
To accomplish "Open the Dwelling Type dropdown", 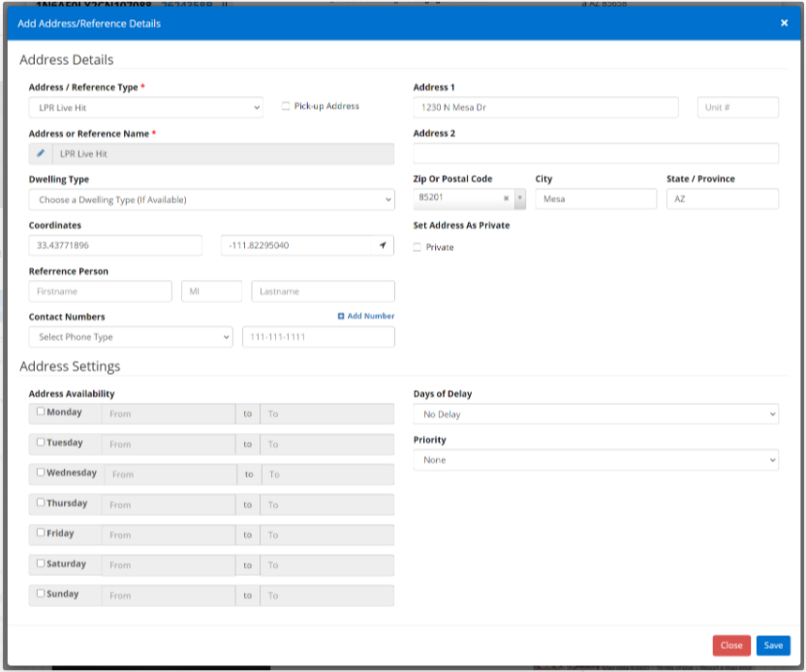I will [212, 199].
